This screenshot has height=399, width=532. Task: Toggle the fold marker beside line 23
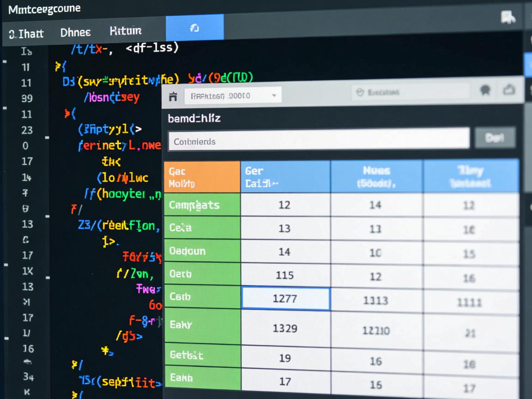[47, 137]
